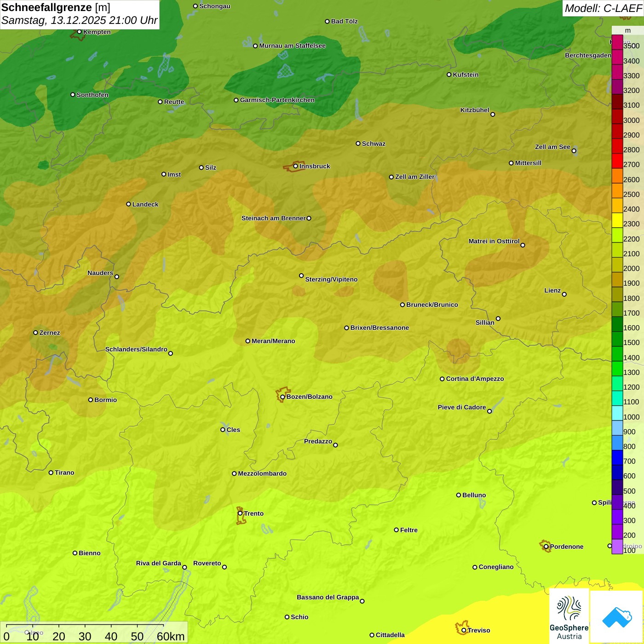This screenshot has height=644, width=644.
Task: Click the Riva del Garda label
Action: click(159, 563)
